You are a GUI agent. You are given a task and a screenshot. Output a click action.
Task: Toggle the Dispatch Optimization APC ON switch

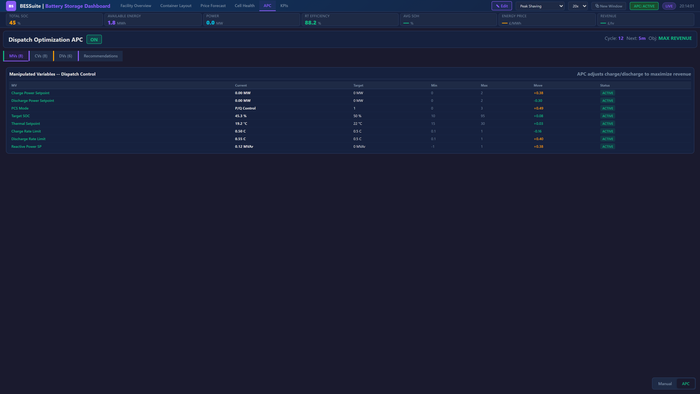tap(94, 40)
